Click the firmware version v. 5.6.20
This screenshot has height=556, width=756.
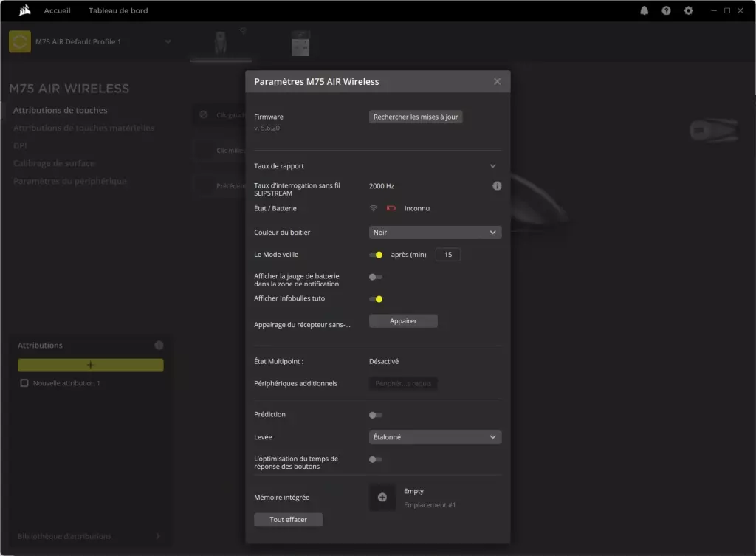[x=267, y=128]
